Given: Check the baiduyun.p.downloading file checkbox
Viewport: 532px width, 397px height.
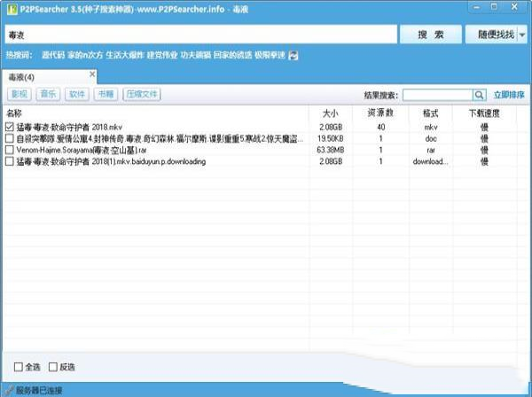Looking at the screenshot, I should click(x=10, y=162).
